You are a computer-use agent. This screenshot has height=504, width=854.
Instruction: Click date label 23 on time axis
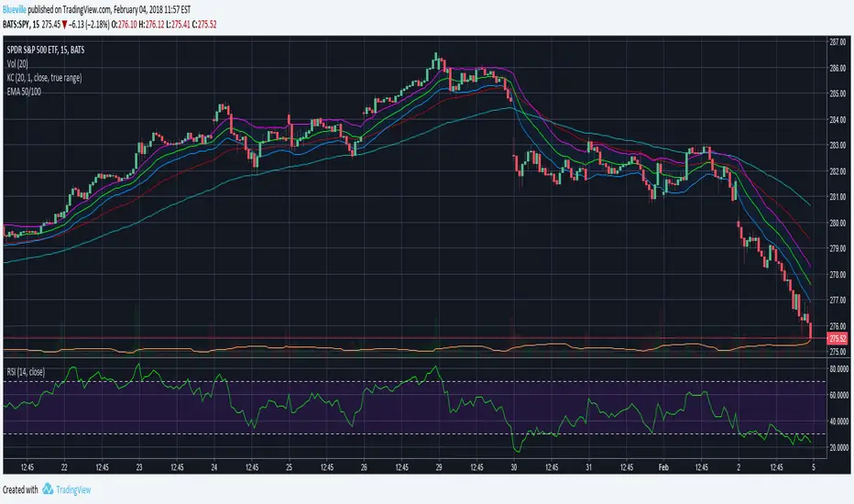[x=139, y=467]
